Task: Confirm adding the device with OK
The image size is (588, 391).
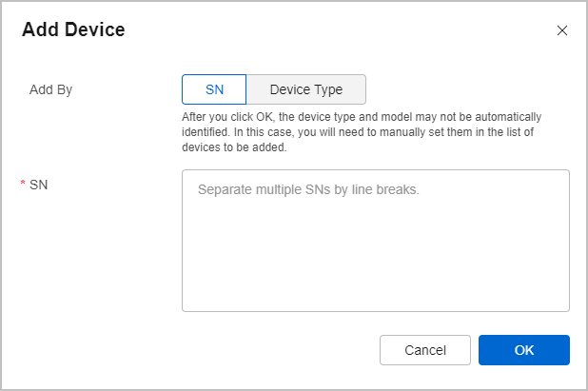Action: (x=524, y=350)
